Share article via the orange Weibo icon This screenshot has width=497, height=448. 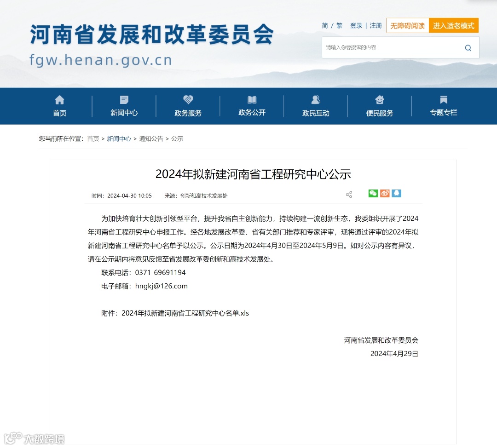(385, 193)
